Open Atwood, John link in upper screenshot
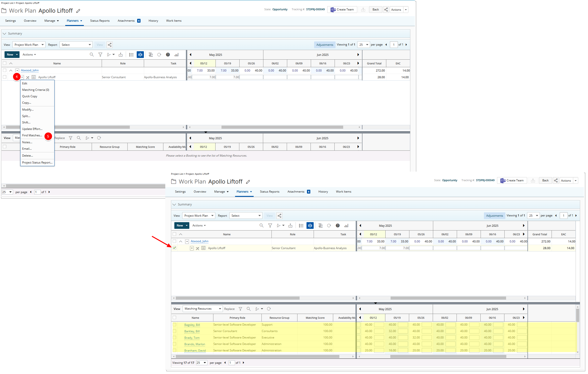Image resolution: width=588 pixels, height=374 pixels. 30,70
